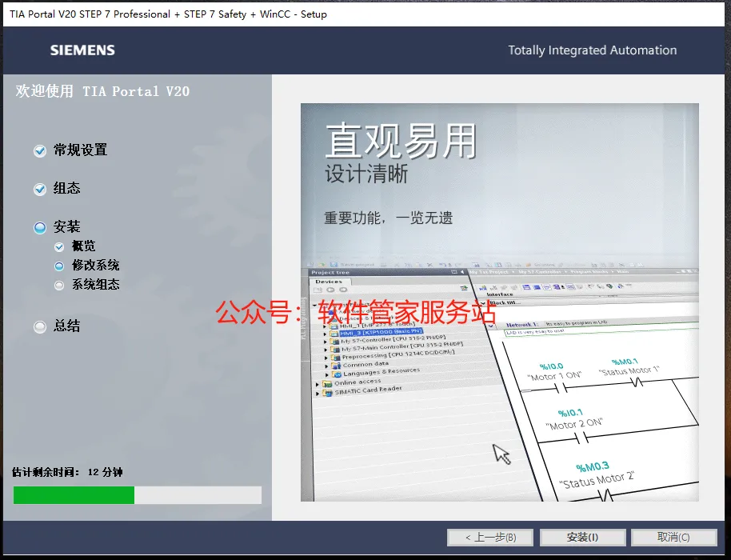Click the 组态 step label
The width and height of the screenshot is (731, 560).
pyautogui.click(x=66, y=188)
